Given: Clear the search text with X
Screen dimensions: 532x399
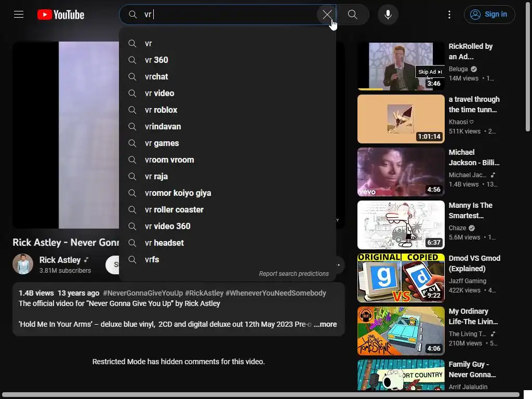Looking at the screenshot, I should click(327, 15).
